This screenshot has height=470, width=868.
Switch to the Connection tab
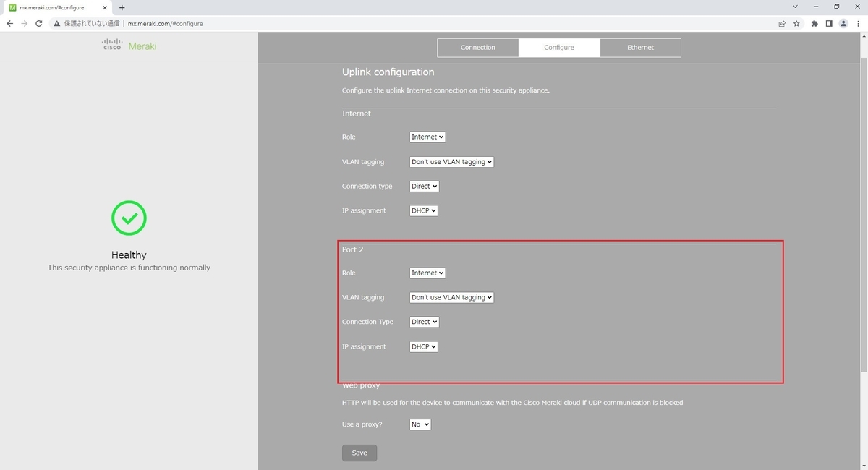point(477,47)
